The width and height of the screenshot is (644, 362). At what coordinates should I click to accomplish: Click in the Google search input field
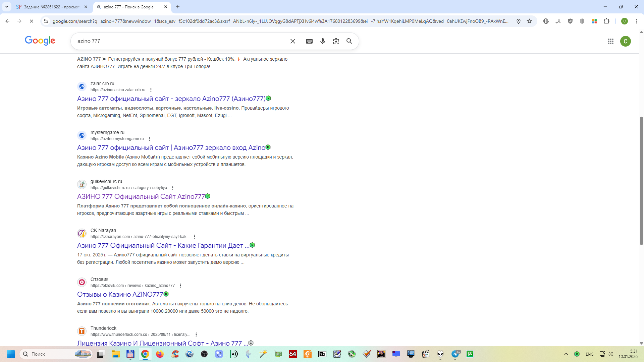tap(181, 41)
